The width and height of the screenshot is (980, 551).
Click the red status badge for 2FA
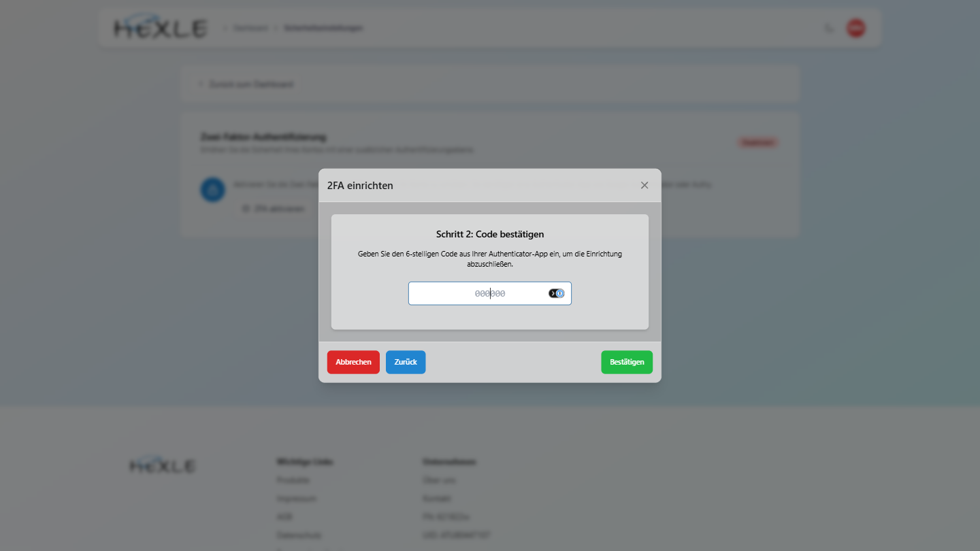point(757,142)
